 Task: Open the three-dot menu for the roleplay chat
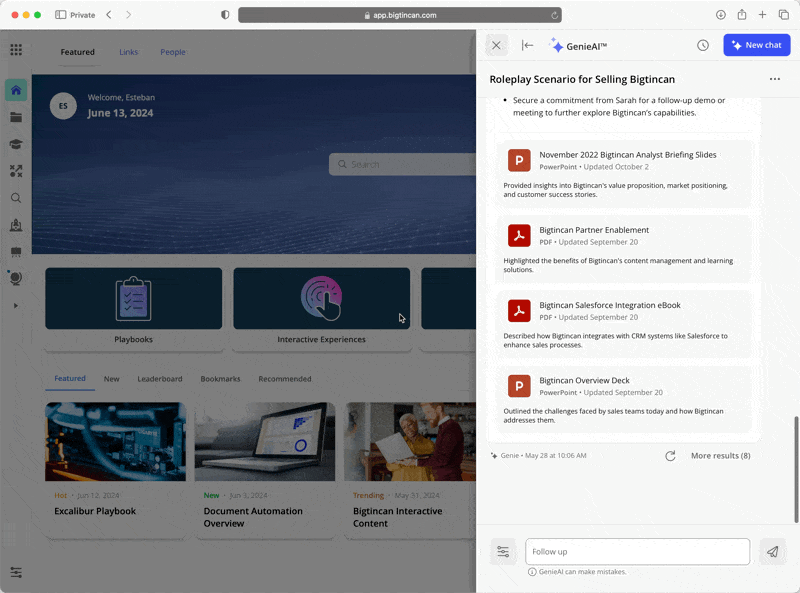pos(774,79)
